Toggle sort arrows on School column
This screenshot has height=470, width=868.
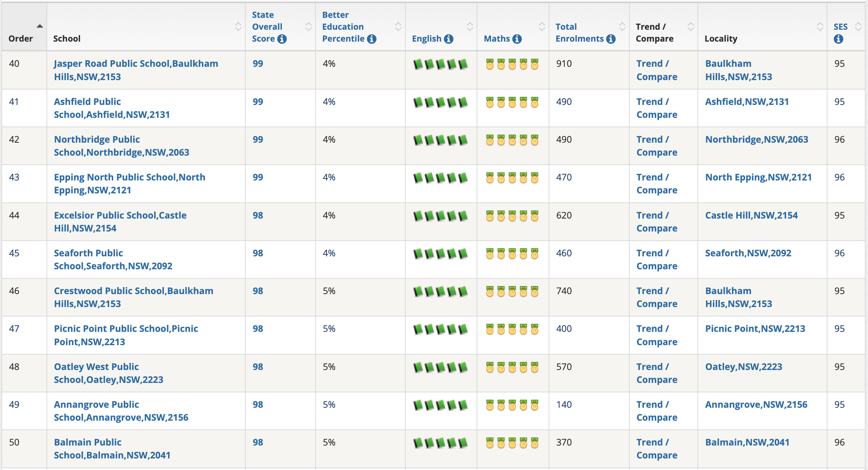point(238,27)
